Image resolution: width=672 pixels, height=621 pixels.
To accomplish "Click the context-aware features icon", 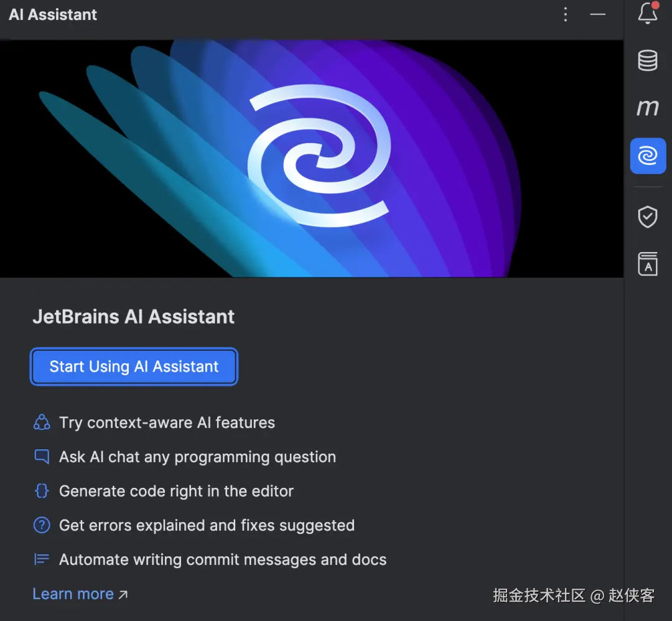I will [x=42, y=423].
